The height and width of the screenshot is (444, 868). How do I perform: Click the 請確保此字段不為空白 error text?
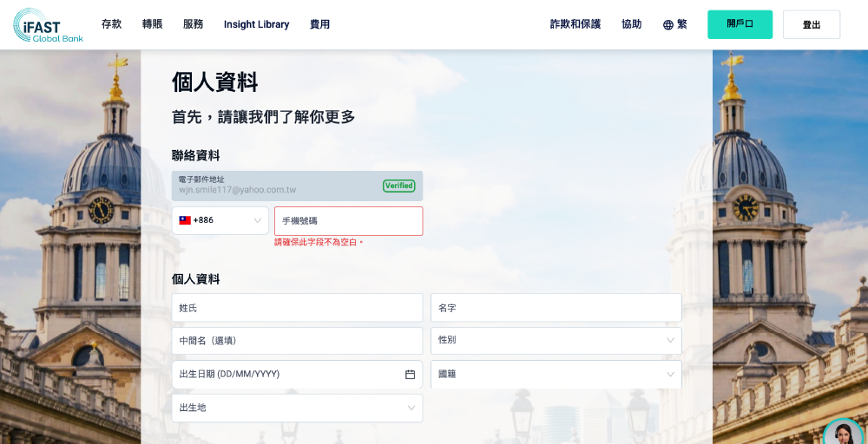coord(319,243)
